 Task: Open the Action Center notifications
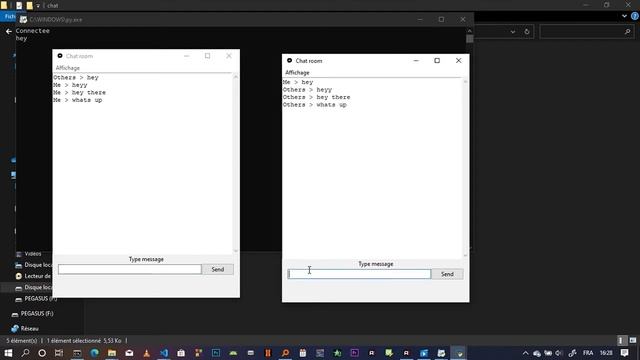point(624,353)
